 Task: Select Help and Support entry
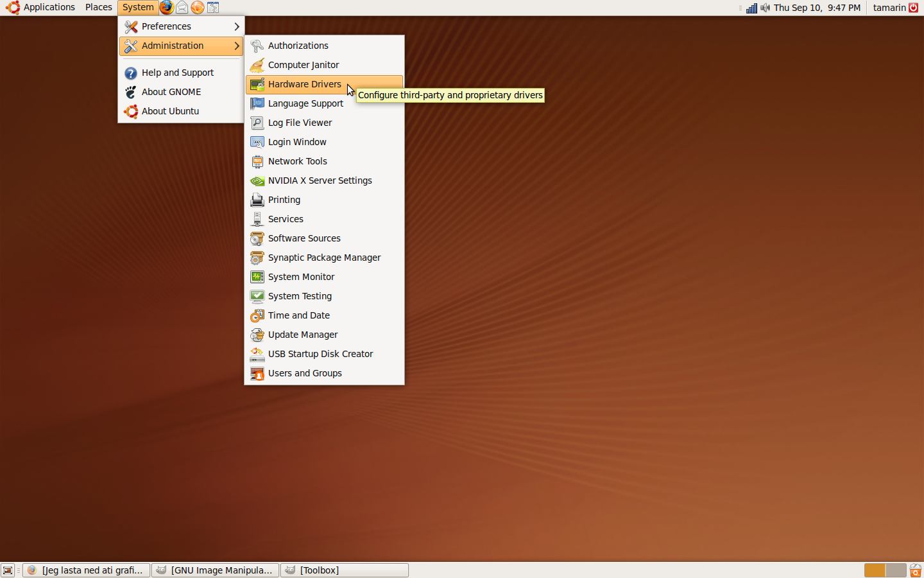click(x=180, y=73)
